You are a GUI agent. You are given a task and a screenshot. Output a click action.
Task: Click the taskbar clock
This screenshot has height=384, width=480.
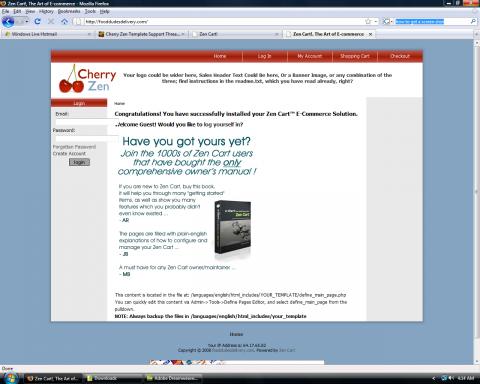pyautogui.click(x=466, y=378)
